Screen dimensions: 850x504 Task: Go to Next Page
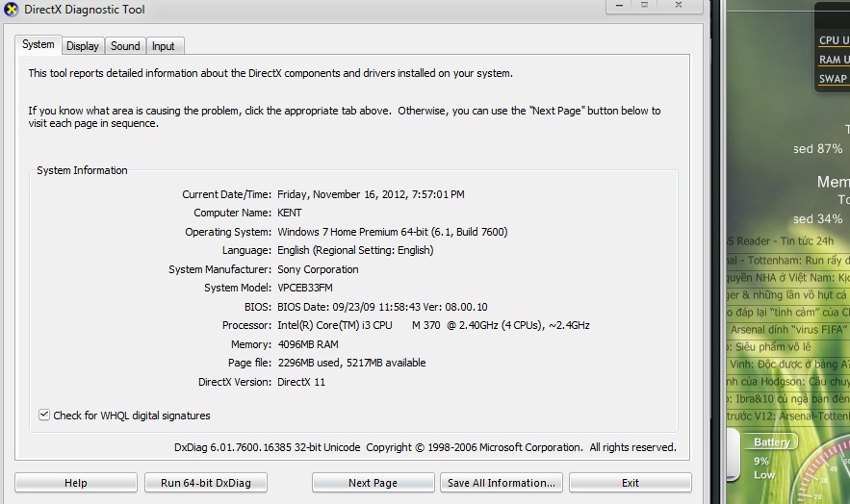373,483
